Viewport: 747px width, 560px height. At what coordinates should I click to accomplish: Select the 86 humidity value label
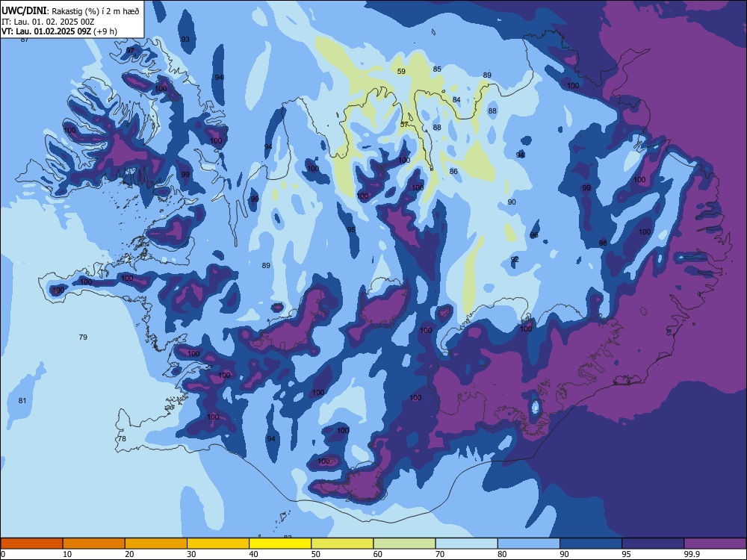point(453,172)
